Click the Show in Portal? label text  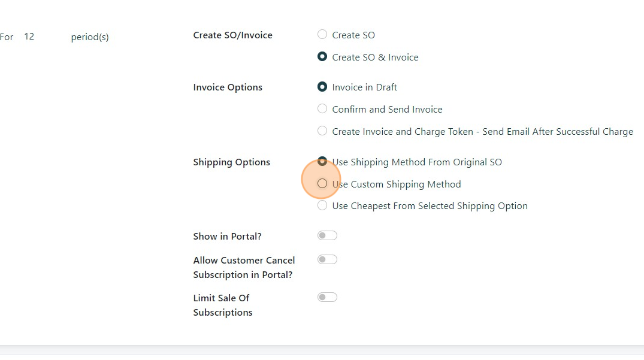point(227,237)
